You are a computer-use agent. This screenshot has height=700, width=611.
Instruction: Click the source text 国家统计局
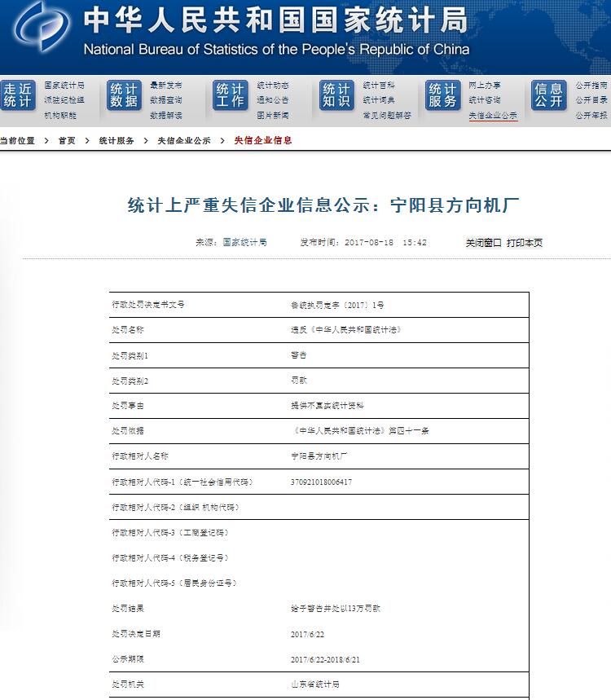(x=244, y=242)
